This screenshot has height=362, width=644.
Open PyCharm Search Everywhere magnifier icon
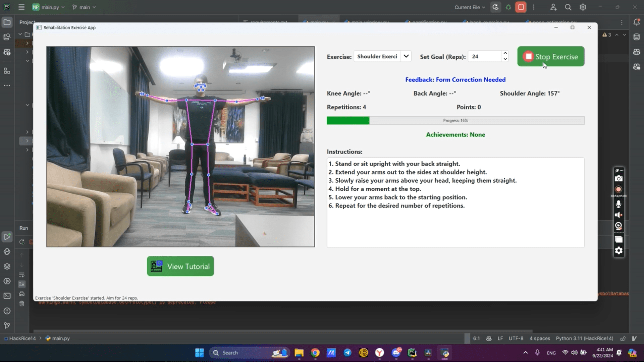tap(568, 7)
